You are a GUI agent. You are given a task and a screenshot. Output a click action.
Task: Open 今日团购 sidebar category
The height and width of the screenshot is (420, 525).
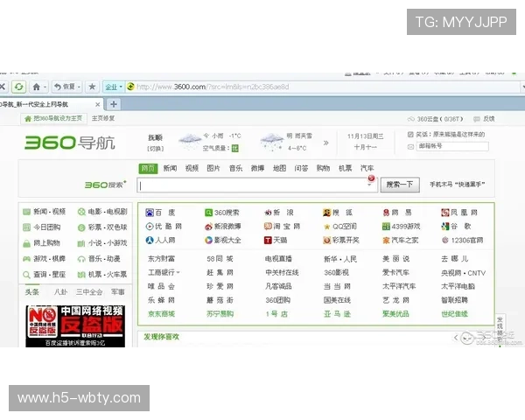click(41, 227)
